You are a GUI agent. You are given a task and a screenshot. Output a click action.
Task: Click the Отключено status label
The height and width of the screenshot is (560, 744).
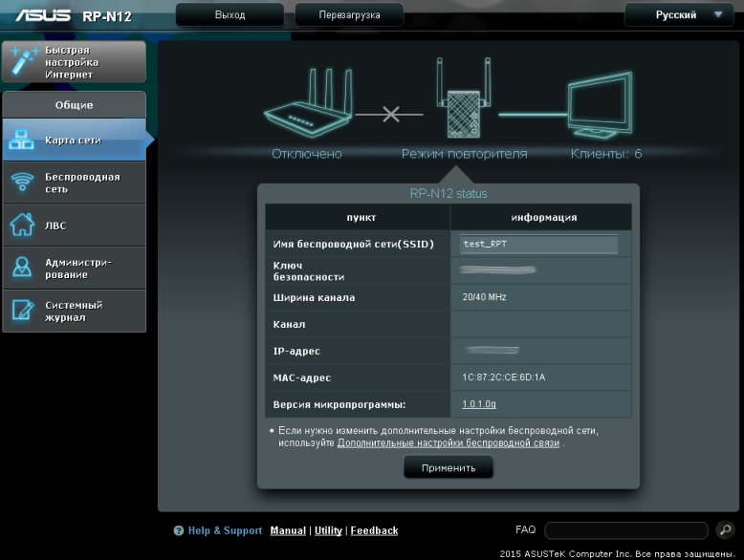307,154
